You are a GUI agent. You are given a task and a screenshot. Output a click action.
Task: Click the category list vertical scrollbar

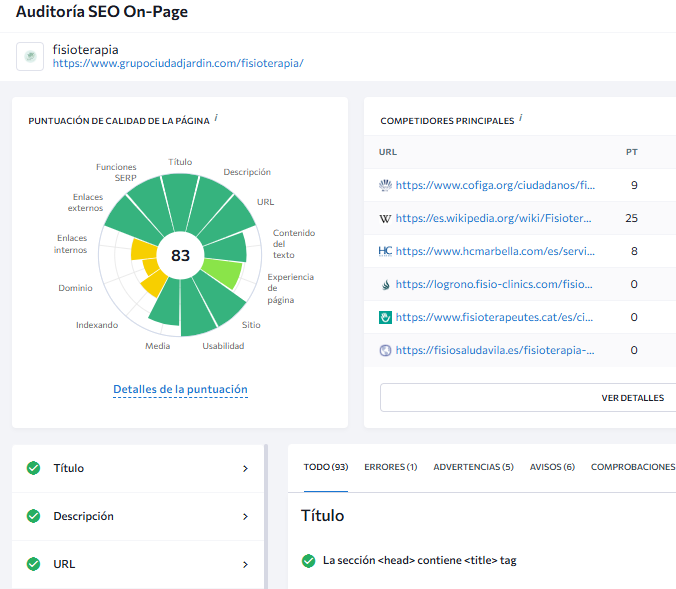click(266, 517)
